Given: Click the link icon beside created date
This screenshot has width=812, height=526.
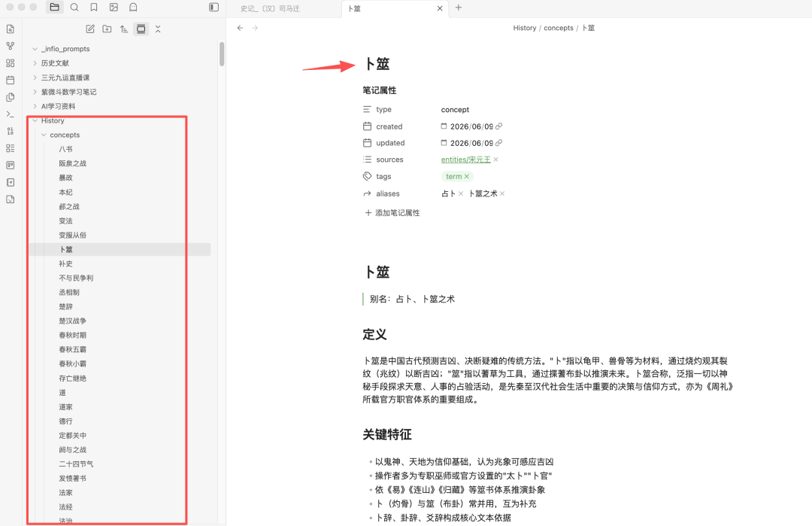Looking at the screenshot, I should coord(498,126).
